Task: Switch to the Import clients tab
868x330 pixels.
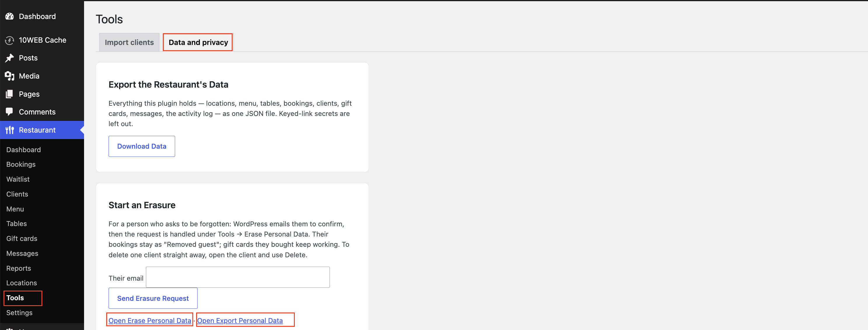Action: 129,42
